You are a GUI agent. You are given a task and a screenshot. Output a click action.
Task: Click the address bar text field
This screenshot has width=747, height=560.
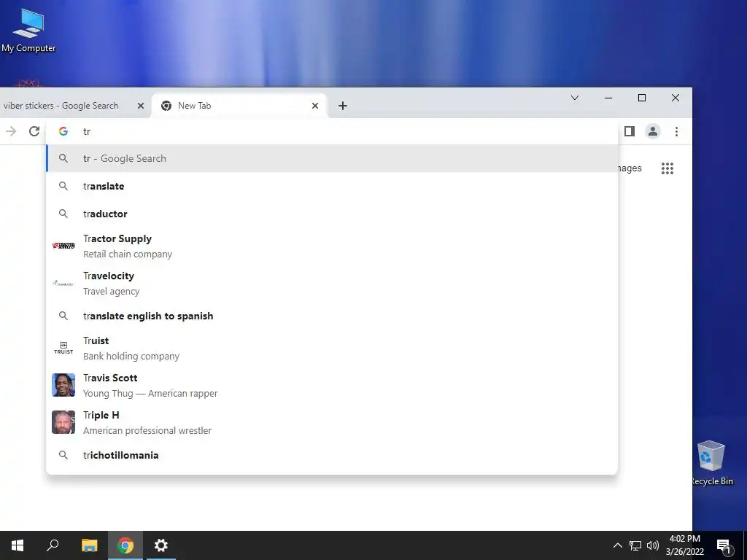pyautogui.click(x=333, y=131)
